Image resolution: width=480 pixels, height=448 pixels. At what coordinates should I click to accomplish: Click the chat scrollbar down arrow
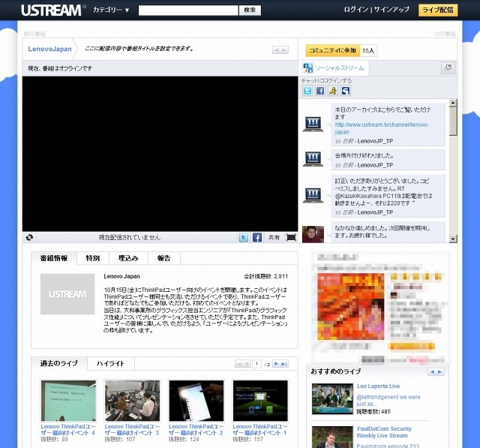click(453, 239)
